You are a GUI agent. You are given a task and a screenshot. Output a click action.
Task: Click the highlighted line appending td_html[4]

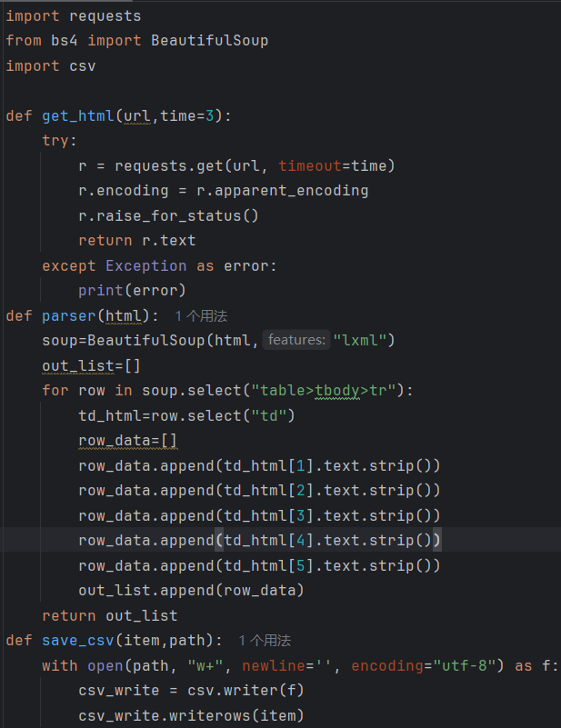click(x=259, y=541)
